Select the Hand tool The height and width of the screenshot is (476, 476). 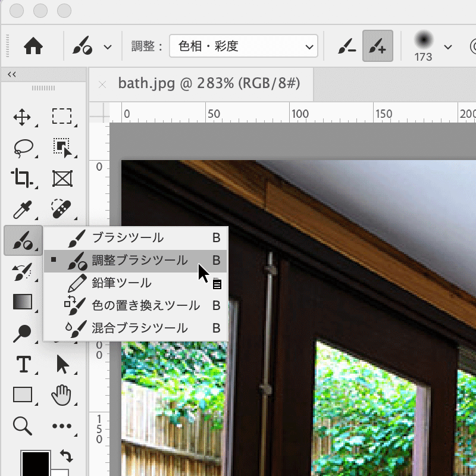[61, 394]
